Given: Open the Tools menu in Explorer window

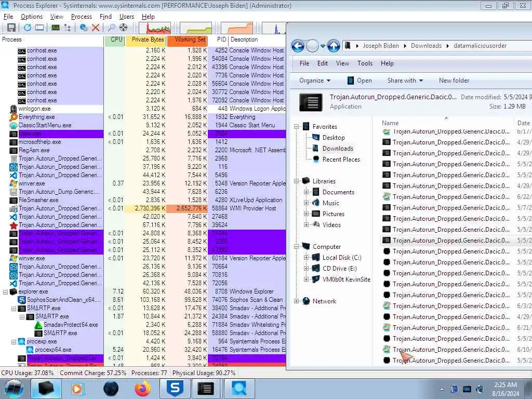Looking at the screenshot, I should [365, 63].
